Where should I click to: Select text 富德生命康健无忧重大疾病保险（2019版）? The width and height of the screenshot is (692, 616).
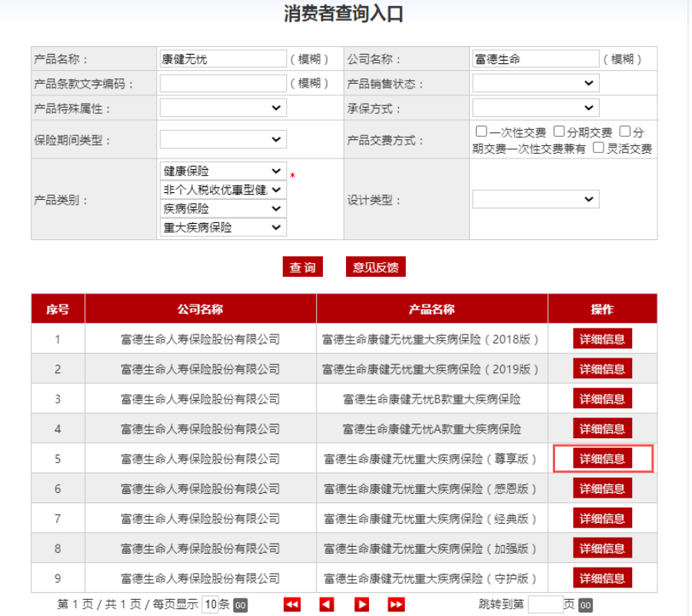pos(431,369)
